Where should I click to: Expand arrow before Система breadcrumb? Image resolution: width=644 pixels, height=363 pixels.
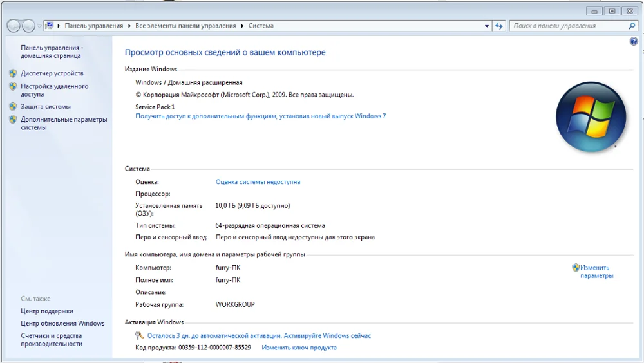[x=242, y=26]
